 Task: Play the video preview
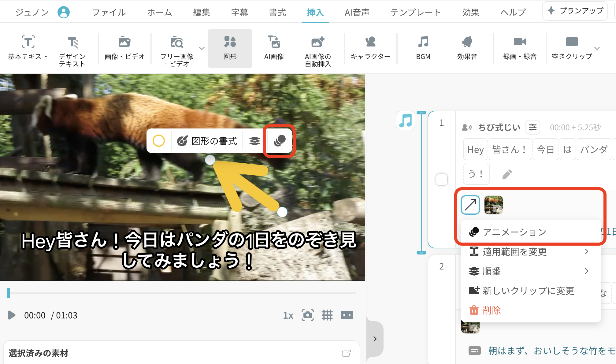point(12,315)
